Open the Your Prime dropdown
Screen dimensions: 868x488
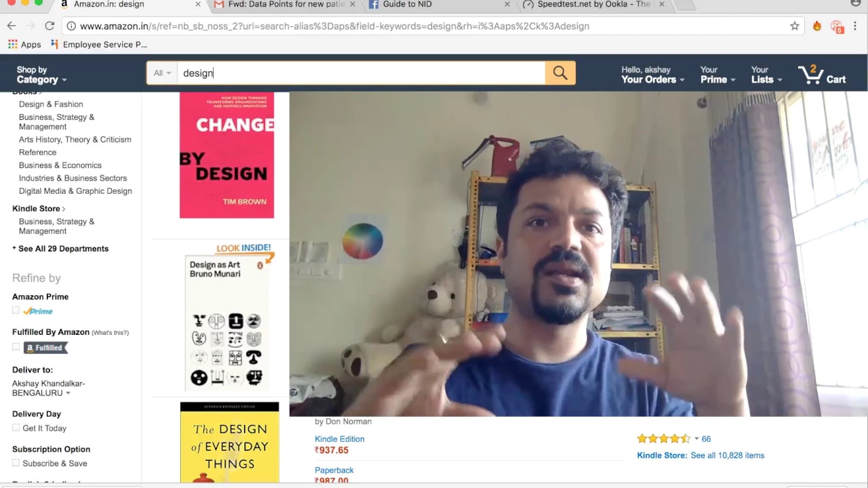click(x=717, y=75)
